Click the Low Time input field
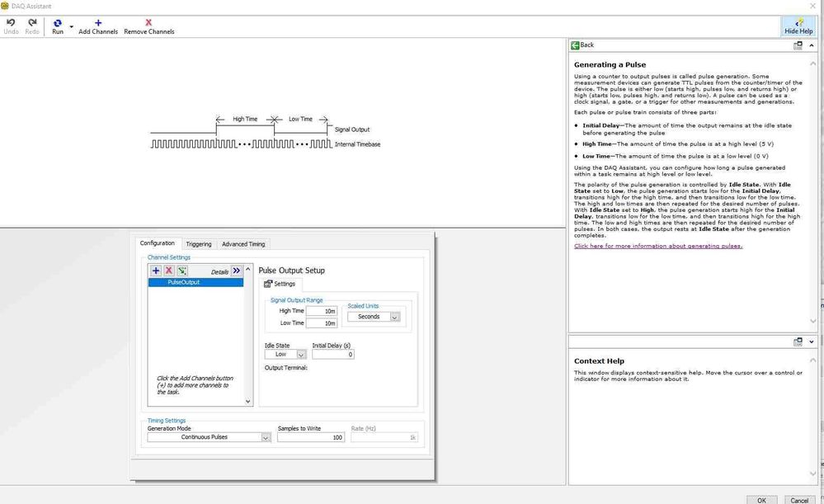The height and width of the screenshot is (504, 824). tap(322, 323)
